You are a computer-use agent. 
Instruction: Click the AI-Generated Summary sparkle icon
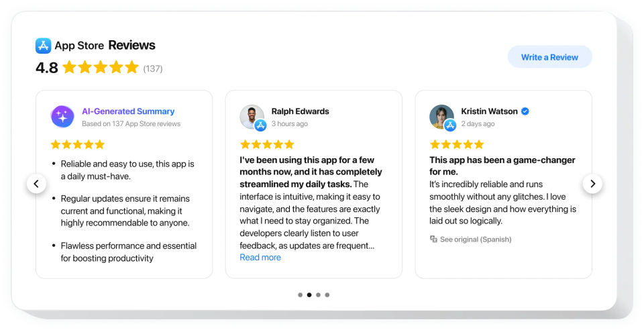62,116
